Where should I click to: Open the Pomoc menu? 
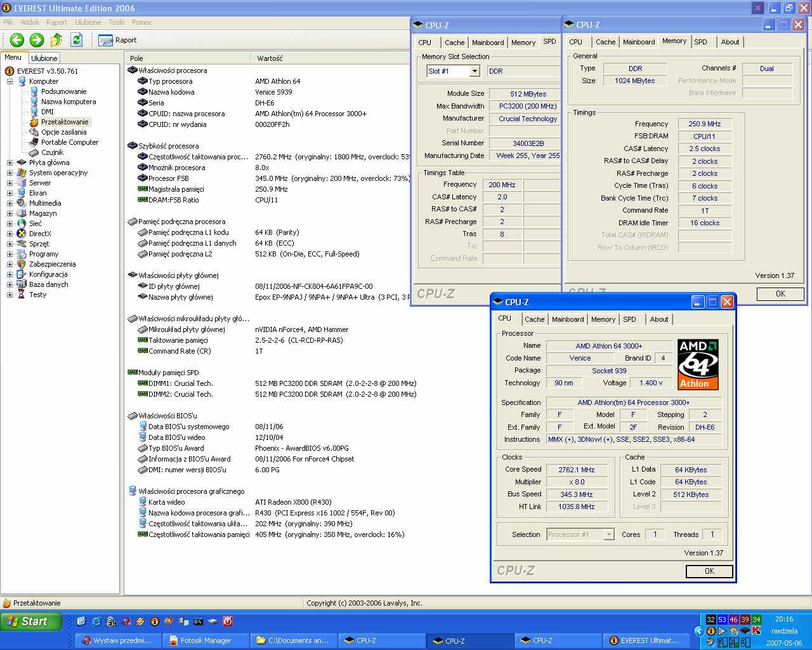[141, 22]
